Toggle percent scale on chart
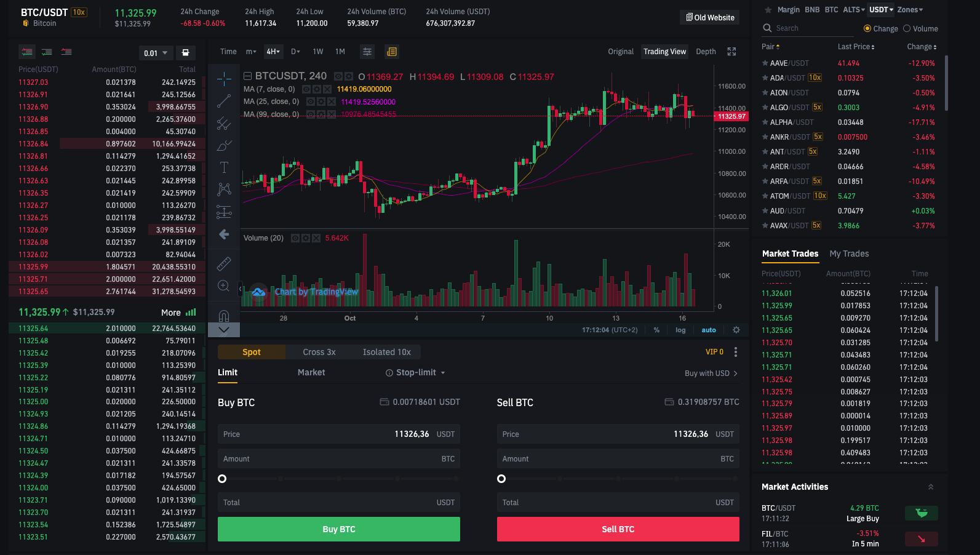Screen dimensions: 980x555 [656, 330]
